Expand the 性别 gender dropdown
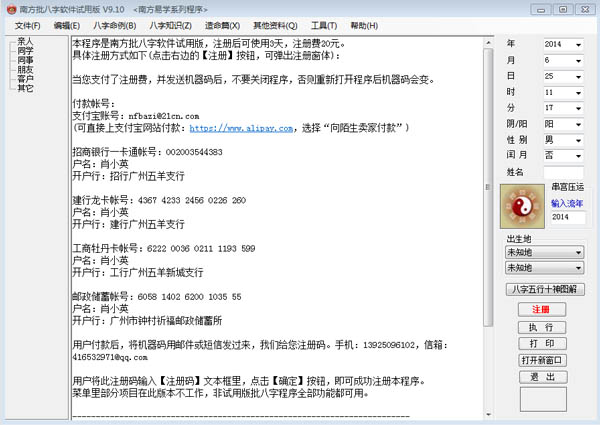Screen dimensions: 600x425 click(578, 141)
